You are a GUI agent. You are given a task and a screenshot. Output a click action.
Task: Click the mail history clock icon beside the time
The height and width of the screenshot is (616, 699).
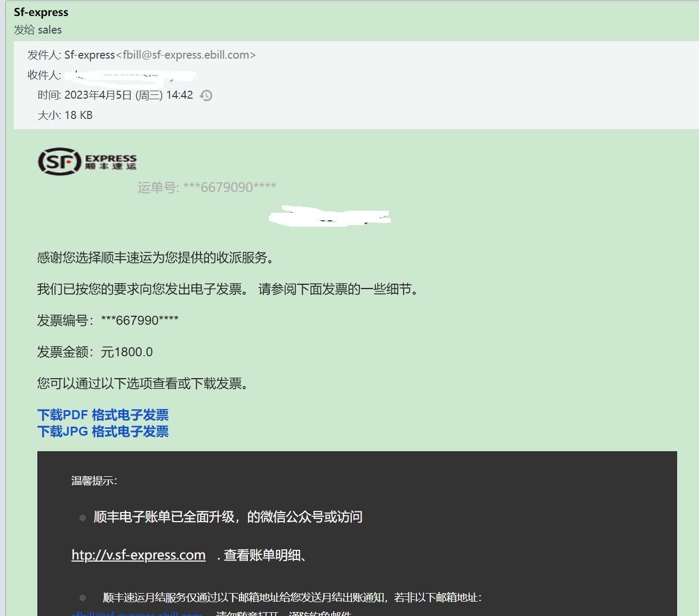click(x=206, y=95)
